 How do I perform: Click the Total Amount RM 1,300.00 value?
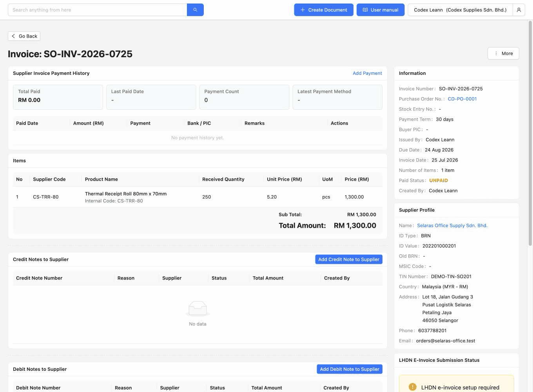click(x=355, y=225)
